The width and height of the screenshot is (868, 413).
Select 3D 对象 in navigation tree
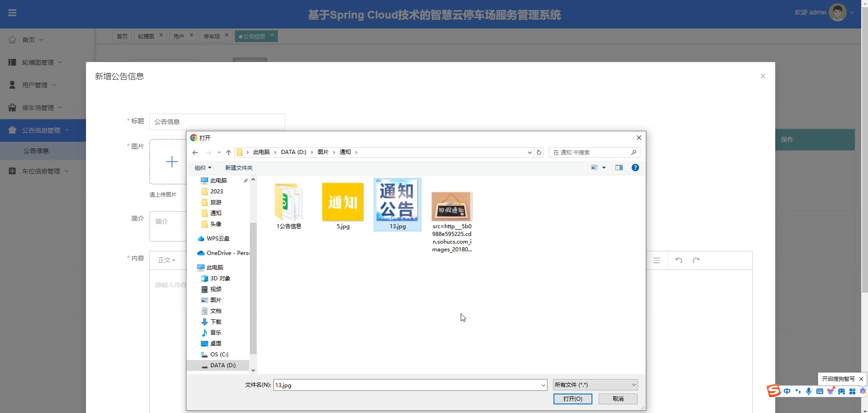click(220, 279)
